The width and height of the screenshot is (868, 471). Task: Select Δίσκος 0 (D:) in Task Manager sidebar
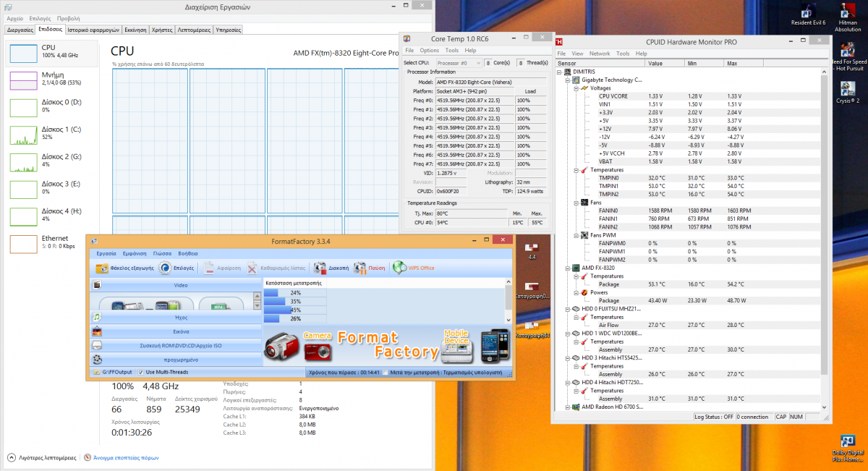(x=52, y=106)
